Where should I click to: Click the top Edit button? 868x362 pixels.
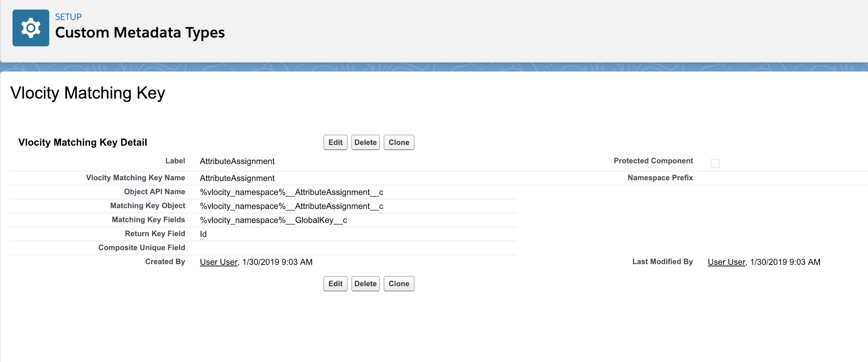coord(335,142)
